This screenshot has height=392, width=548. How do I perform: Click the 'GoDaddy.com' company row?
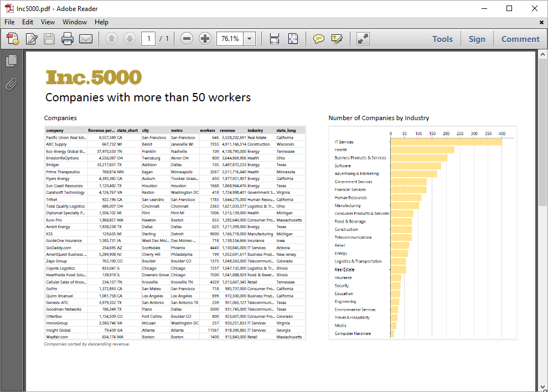pos(175,247)
